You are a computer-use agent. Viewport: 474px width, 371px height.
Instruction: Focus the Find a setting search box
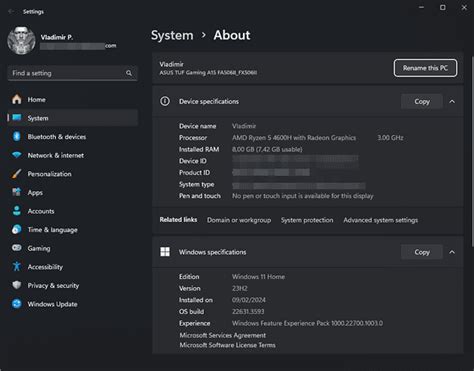[73, 73]
